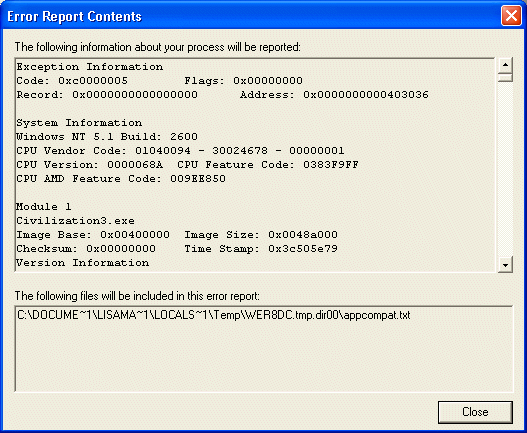Close the dialog with the red X

(511, 16)
